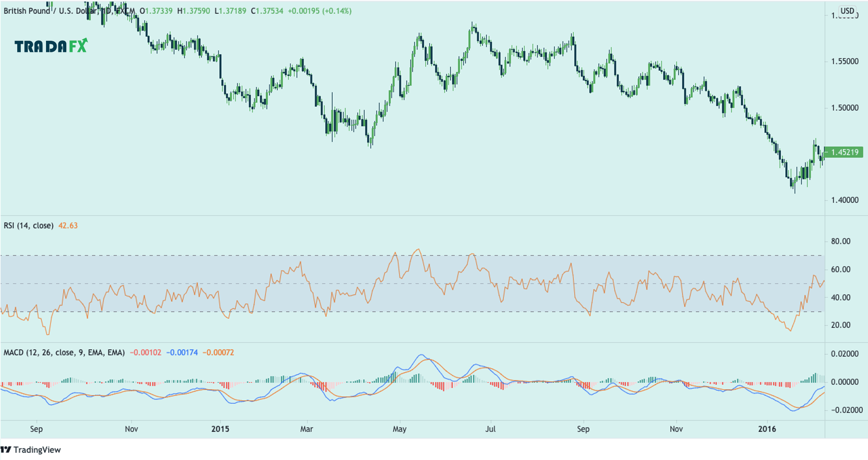Click the closing price value C1.37534

pos(267,11)
